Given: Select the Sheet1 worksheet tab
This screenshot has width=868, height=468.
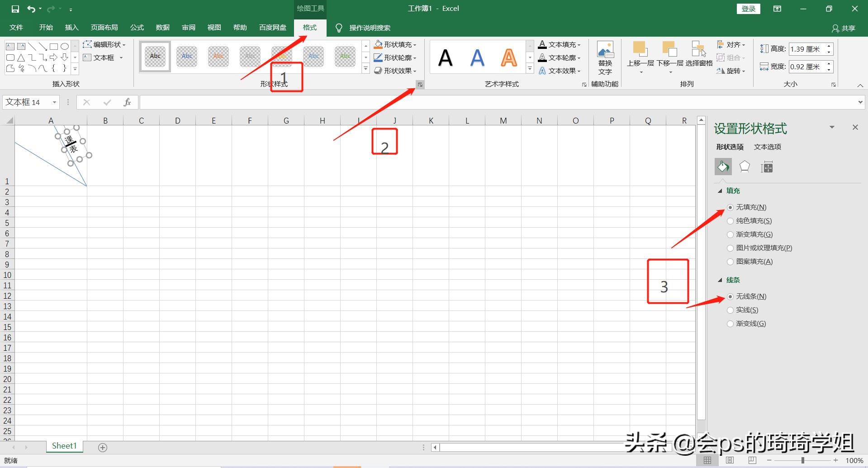Looking at the screenshot, I should [x=64, y=445].
